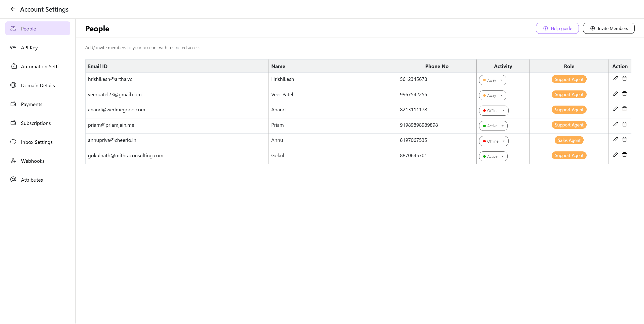
Task: Click trash icon in Priam's row
Action: click(x=624, y=124)
